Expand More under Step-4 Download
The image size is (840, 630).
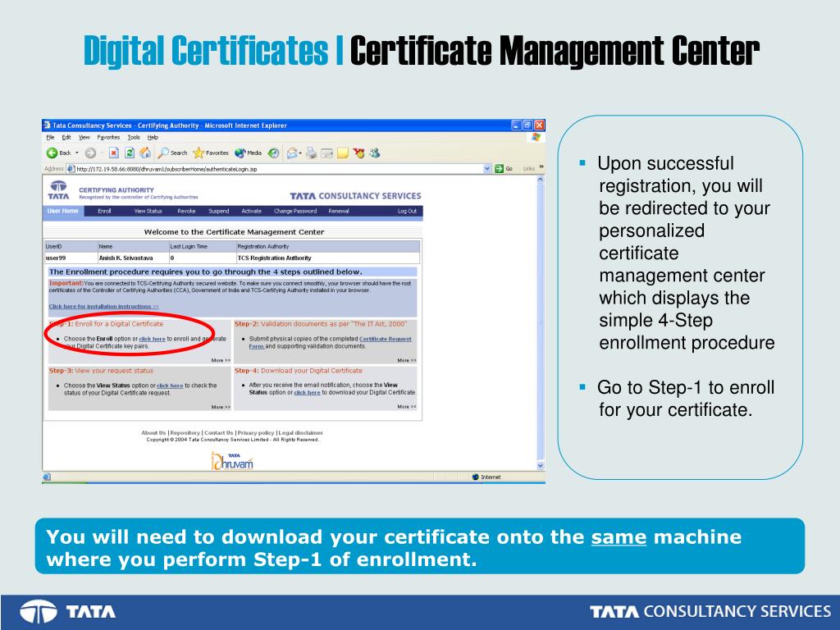point(407,407)
